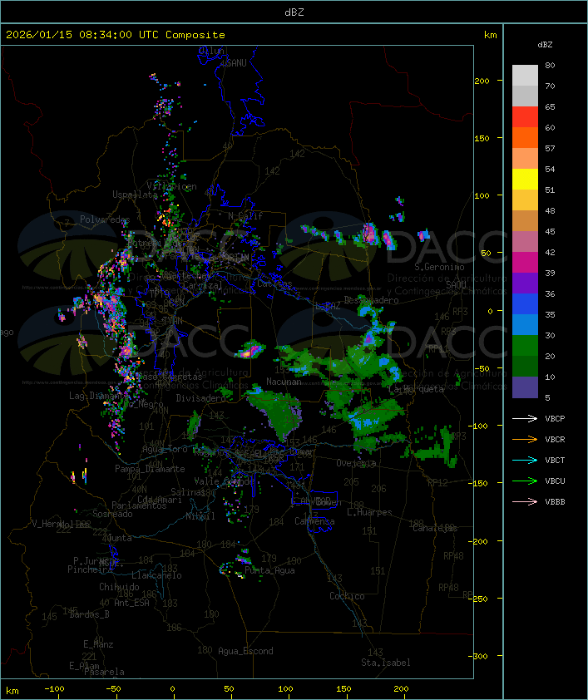Pick the light blue 30-35 dBZ swatch
Screen dimensions: 588x700
pyautogui.click(x=525, y=324)
